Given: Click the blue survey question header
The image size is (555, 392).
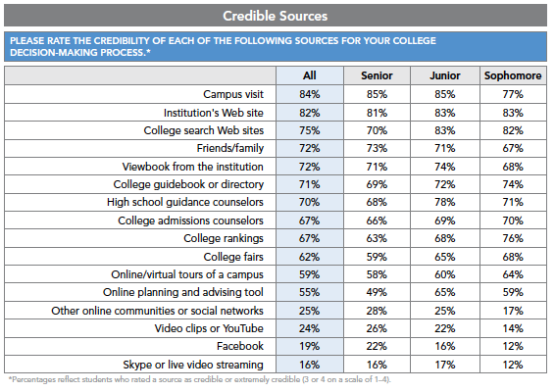Looking at the screenshot, I should tap(276, 46).
